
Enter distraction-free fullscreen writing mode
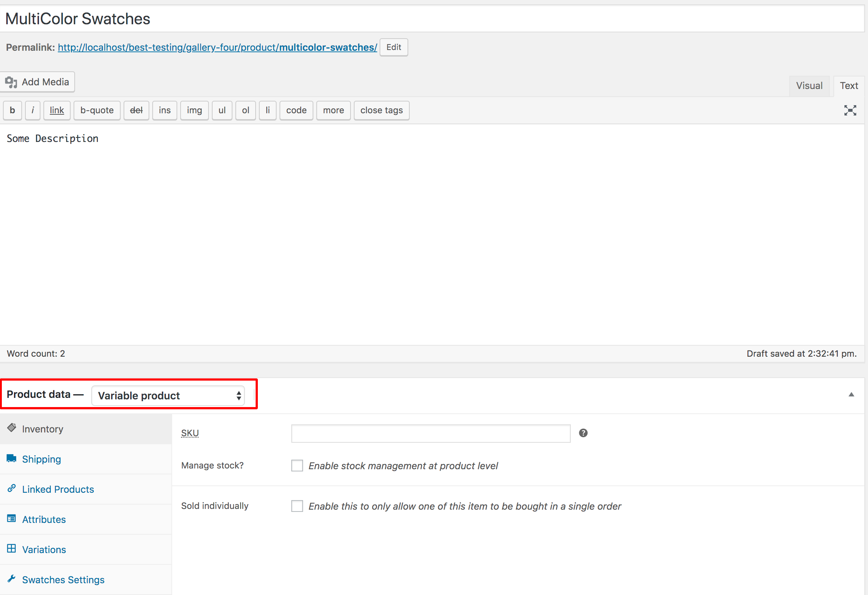coord(850,110)
